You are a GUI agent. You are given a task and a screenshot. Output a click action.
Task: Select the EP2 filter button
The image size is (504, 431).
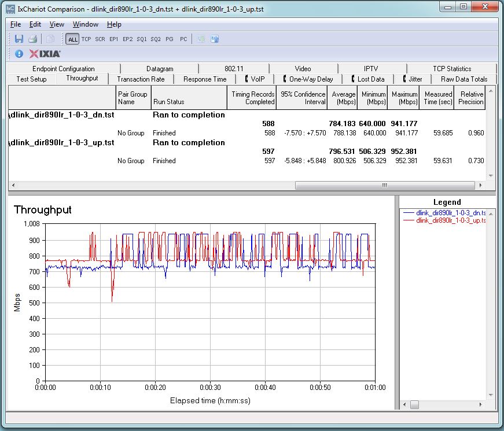coord(128,39)
